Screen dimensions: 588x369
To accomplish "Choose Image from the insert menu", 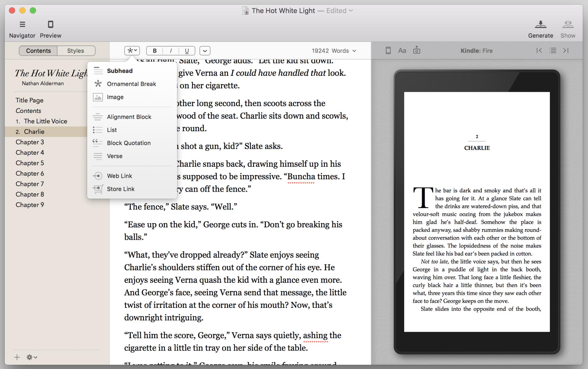I will pos(132,97).
